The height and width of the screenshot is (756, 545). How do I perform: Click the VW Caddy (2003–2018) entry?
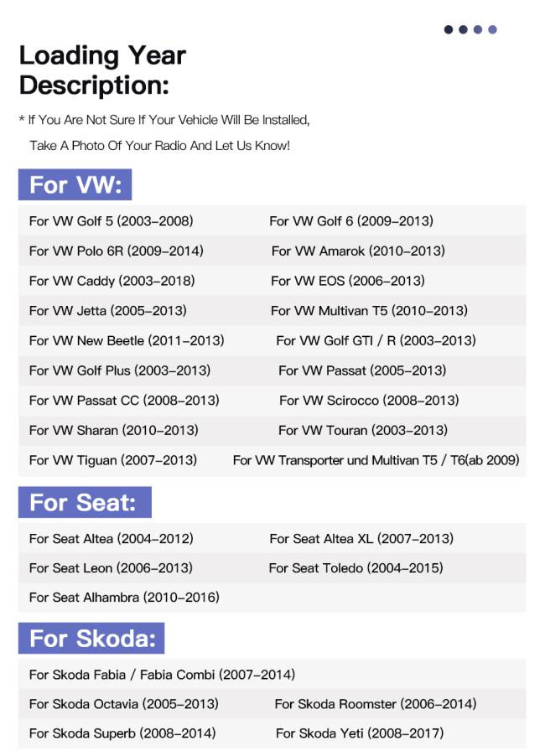112,281
